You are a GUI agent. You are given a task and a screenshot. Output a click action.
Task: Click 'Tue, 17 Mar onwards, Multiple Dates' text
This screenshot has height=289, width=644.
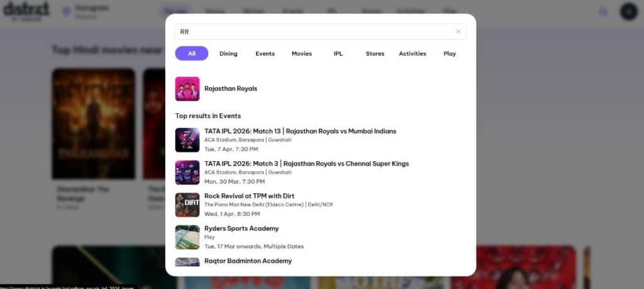tap(254, 247)
